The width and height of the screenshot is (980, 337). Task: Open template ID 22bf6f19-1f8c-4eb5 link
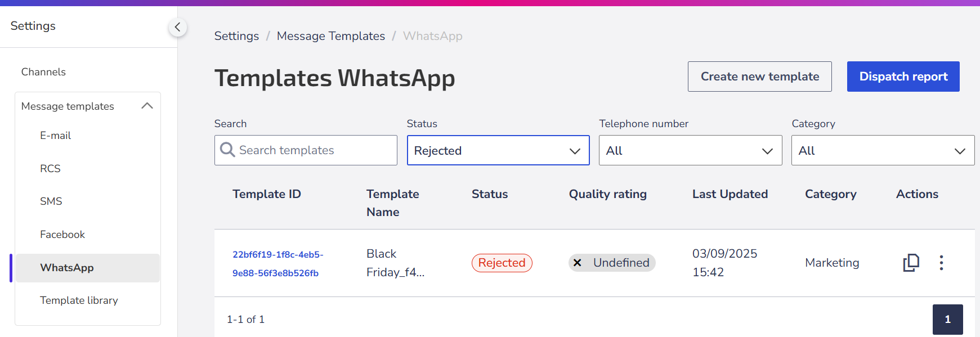click(278, 264)
